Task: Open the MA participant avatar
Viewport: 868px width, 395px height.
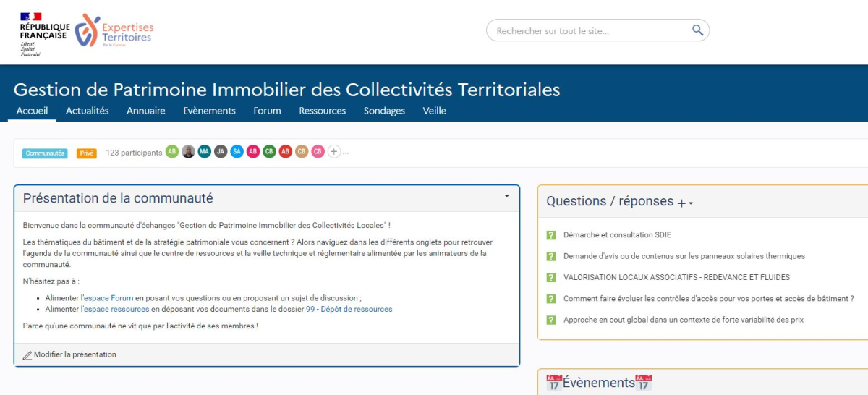Action: [205, 152]
